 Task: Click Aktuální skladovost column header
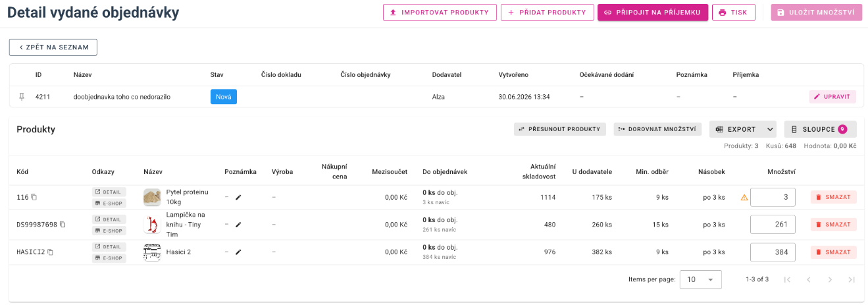click(539, 171)
